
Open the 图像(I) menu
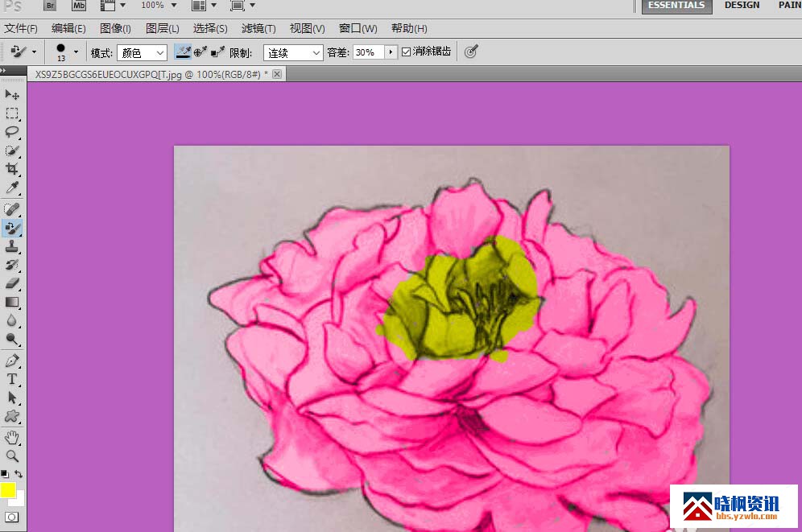point(115,29)
